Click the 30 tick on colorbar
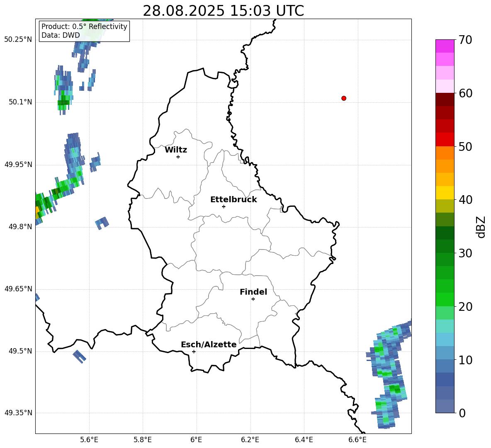The height and width of the screenshot is (448, 491). [x=465, y=253]
